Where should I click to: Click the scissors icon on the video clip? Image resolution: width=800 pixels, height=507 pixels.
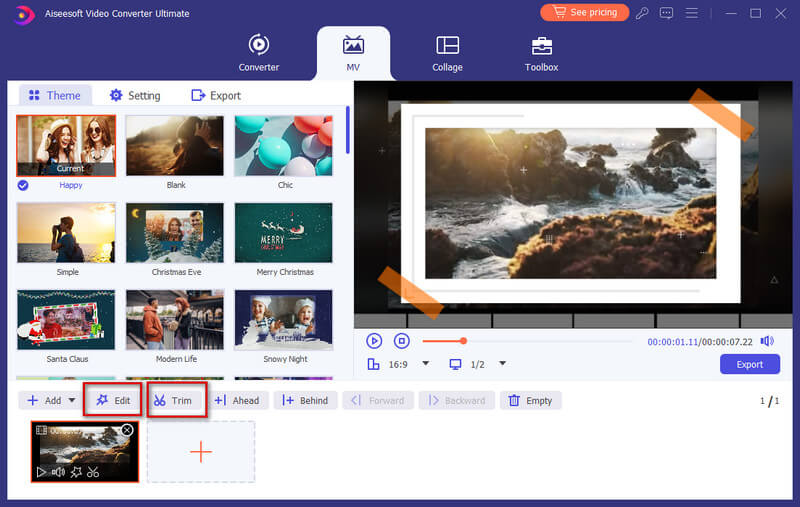(x=93, y=472)
